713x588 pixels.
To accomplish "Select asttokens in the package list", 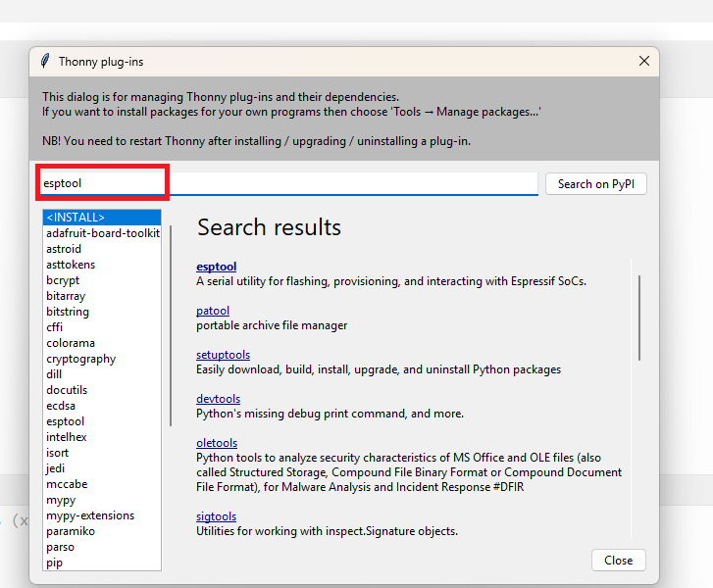I will click(x=102, y=265).
